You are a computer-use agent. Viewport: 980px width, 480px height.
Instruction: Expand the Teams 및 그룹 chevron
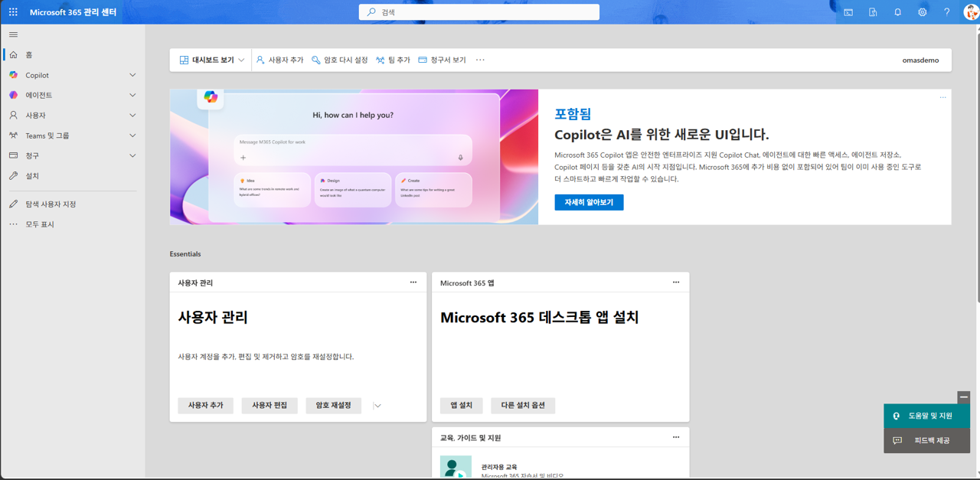[x=132, y=136]
